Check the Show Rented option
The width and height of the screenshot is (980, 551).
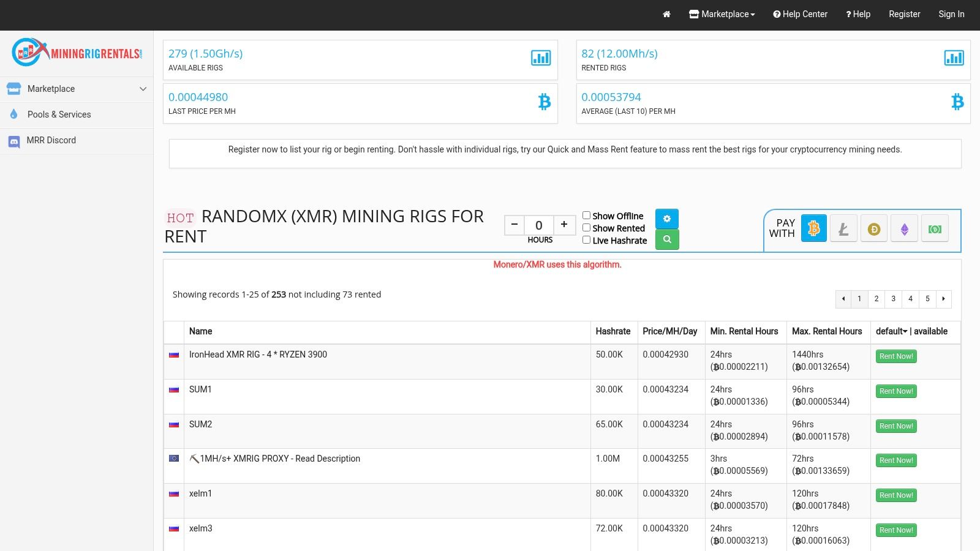[586, 228]
